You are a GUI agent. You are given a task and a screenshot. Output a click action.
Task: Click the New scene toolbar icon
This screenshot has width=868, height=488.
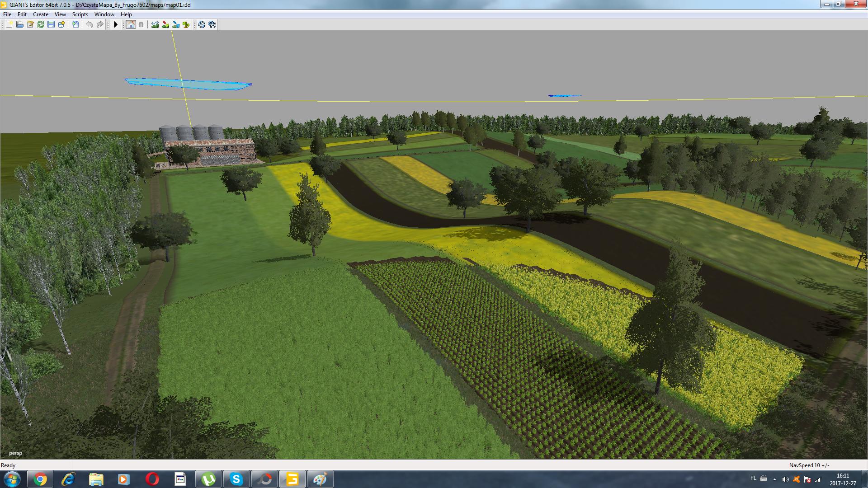pos(9,24)
